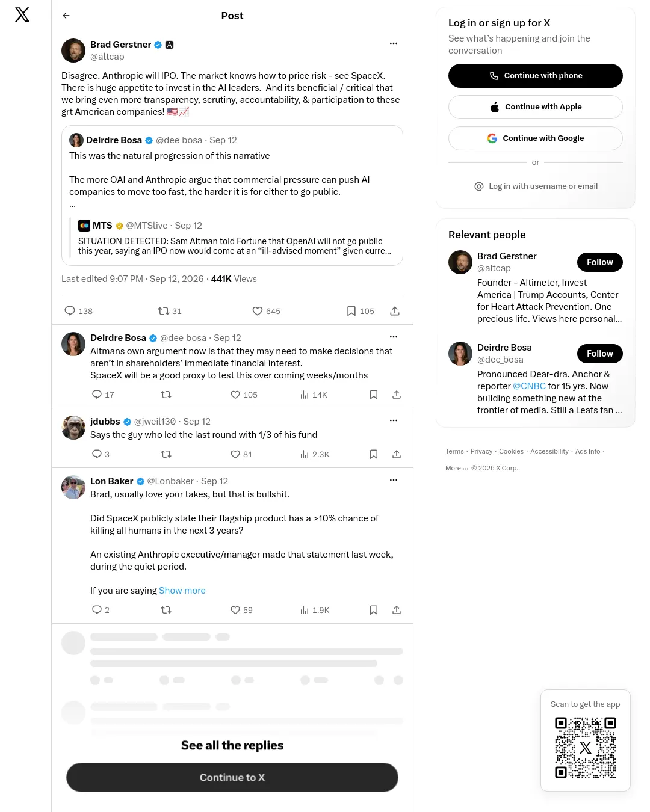Open the @CNBC mention link
The width and height of the screenshot is (650, 812).
[530, 386]
